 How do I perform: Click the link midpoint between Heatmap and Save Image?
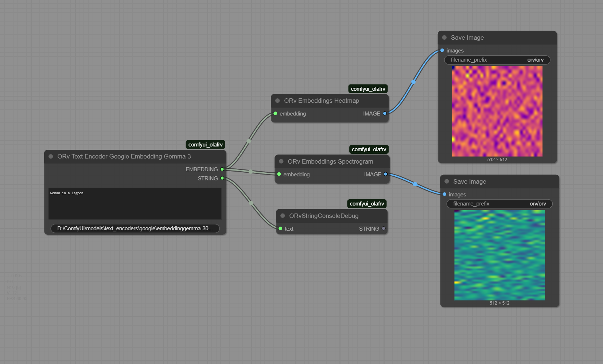click(413, 82)
